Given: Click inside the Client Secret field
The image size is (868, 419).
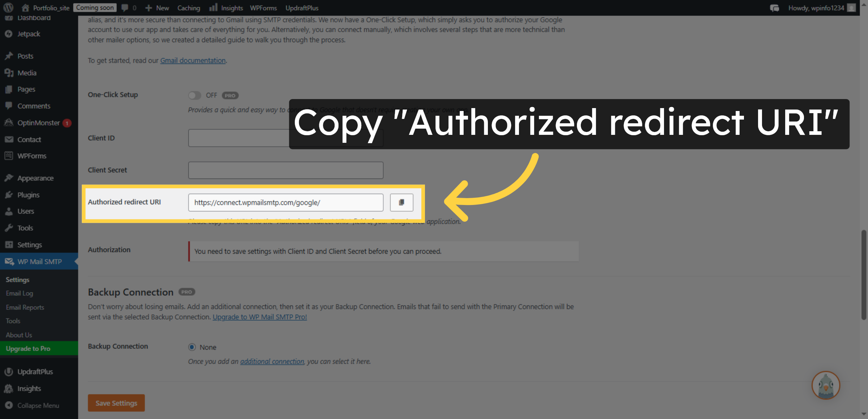Looking at the screenshot, I should [x=285, y=170].
